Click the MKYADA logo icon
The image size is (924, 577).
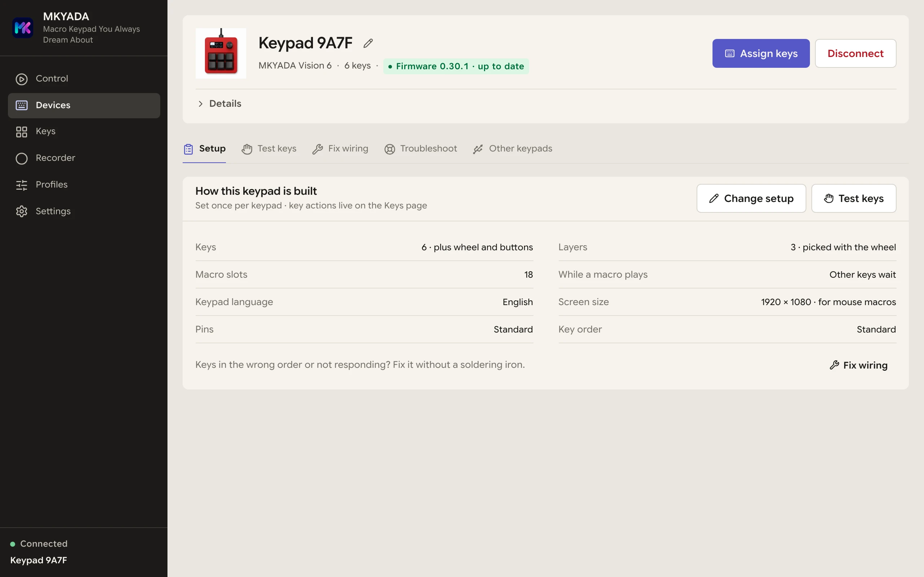[x=22, y=28]
